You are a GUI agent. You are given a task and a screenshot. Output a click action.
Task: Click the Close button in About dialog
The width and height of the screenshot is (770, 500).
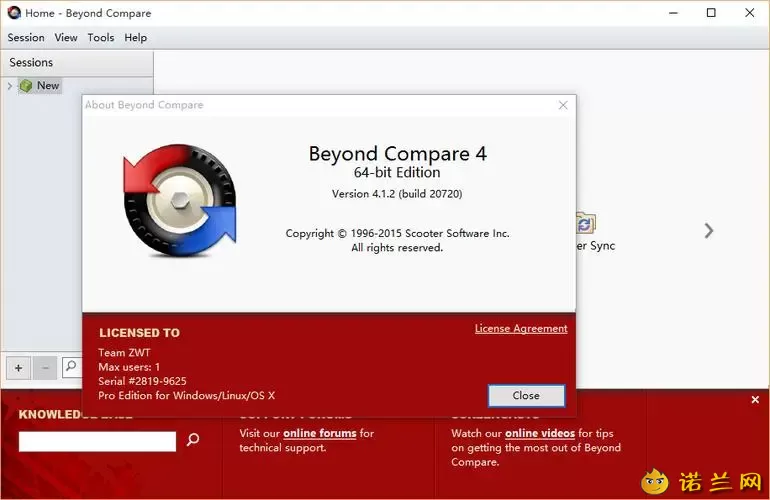(526, 396)
